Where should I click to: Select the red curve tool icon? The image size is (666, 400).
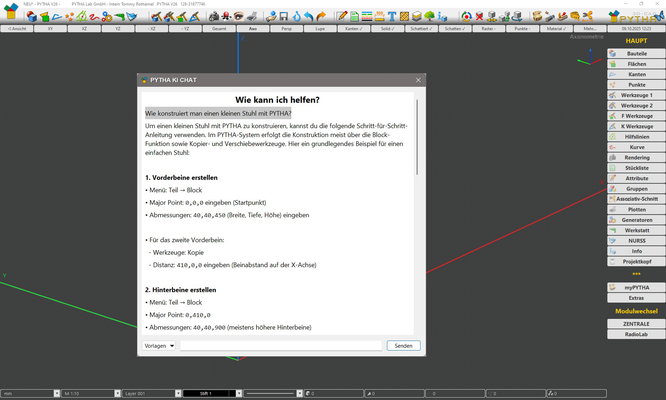(94, 17)
